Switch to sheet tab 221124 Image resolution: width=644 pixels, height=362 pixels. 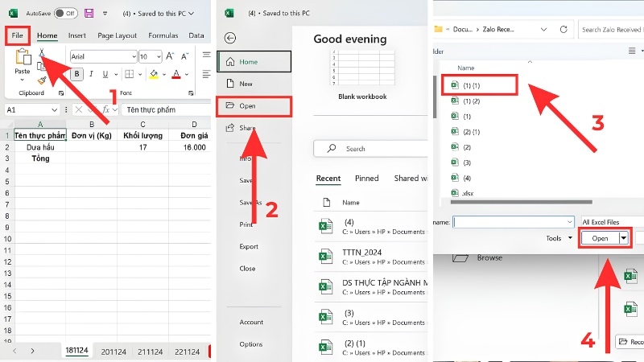(x=187, y=352)
